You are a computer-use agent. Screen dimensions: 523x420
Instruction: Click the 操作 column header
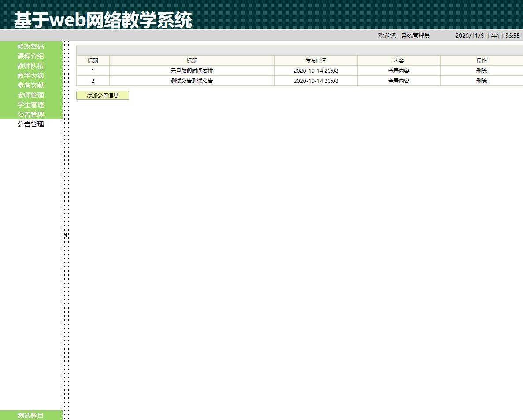(481, 60)
